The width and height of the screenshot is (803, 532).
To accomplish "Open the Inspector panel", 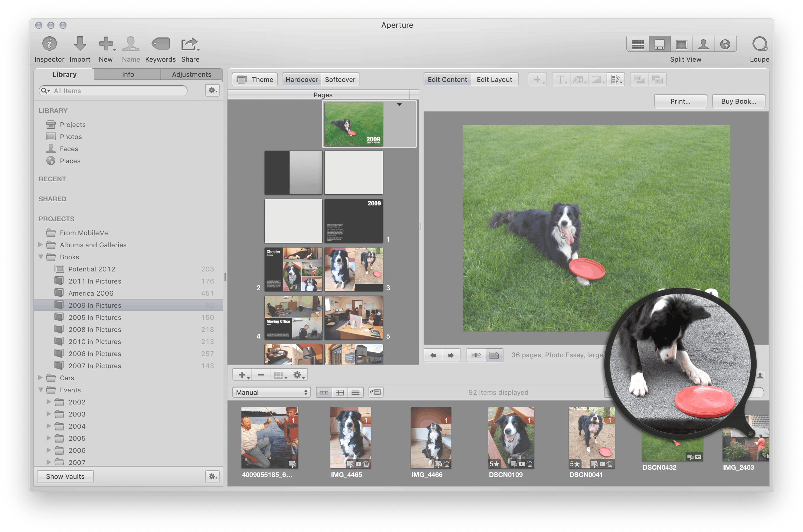I will 49,44.
